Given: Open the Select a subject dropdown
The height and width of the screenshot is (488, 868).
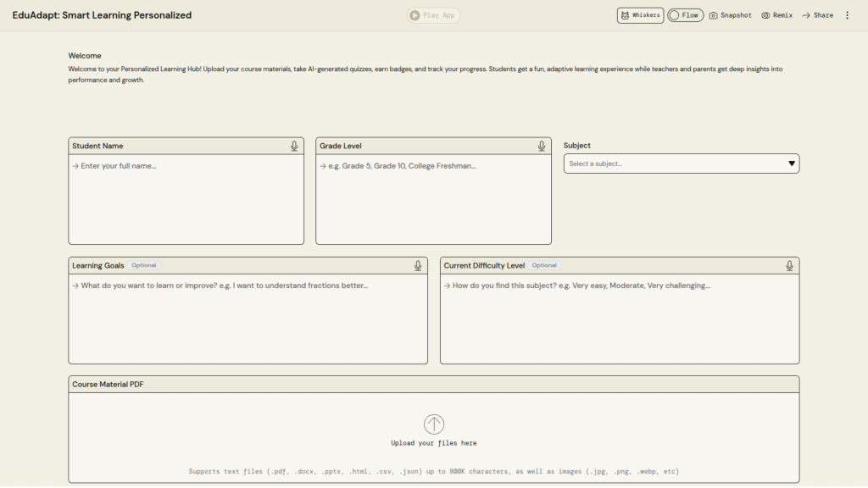Looking at the screenshot, I should (x=674, y=164).
